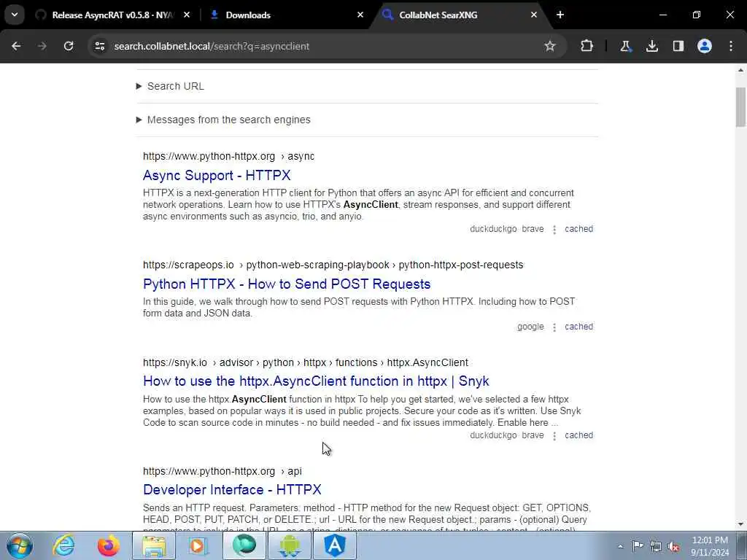
Task: Open site information icon in address bar
Action: (99, 46)
